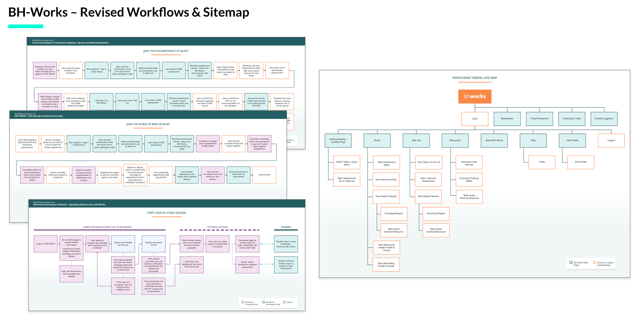
Task: Click Jane and the counselor review the report together
Action: (233, 144)
